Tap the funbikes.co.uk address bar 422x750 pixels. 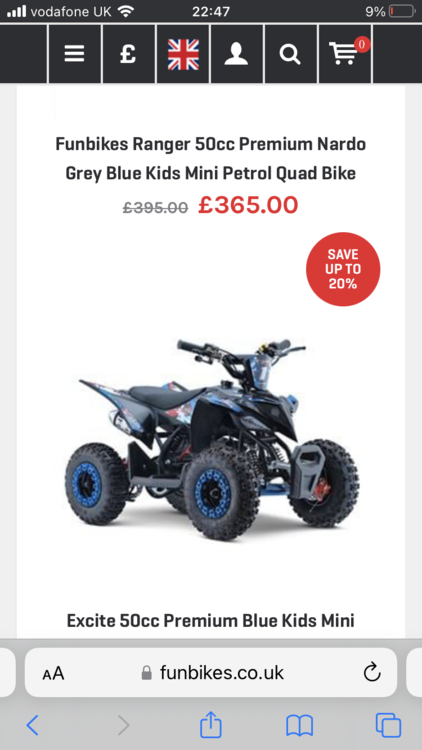[x=212, y=673]
